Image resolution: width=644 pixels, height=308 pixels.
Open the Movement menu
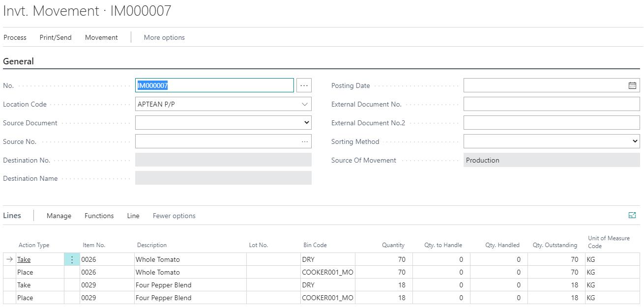coord(101,37)
